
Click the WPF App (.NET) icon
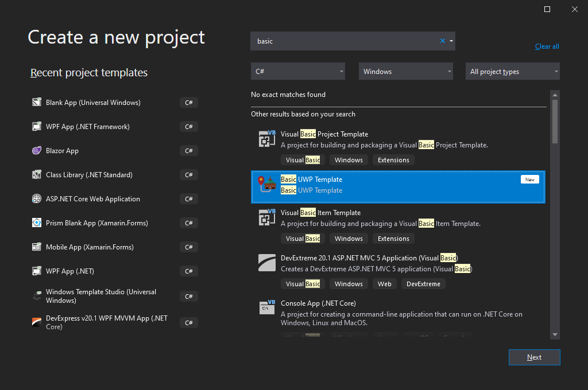[x=36, y=271]
